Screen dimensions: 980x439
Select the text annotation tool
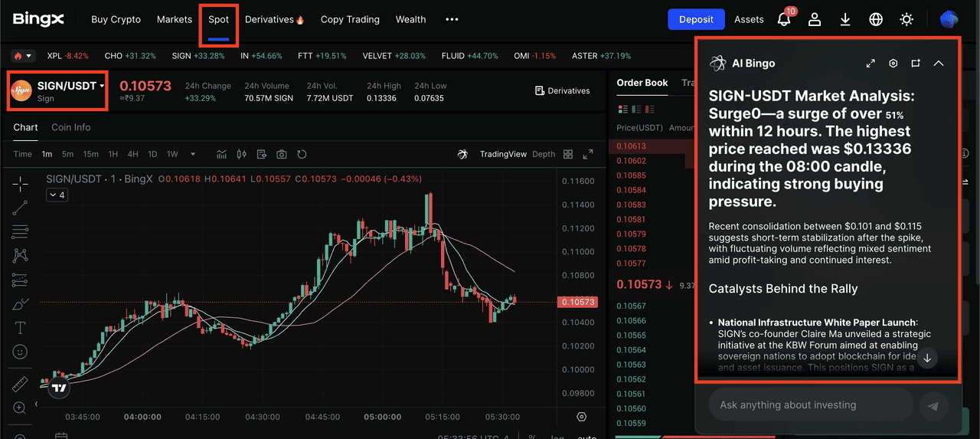(x=21, y=328)
